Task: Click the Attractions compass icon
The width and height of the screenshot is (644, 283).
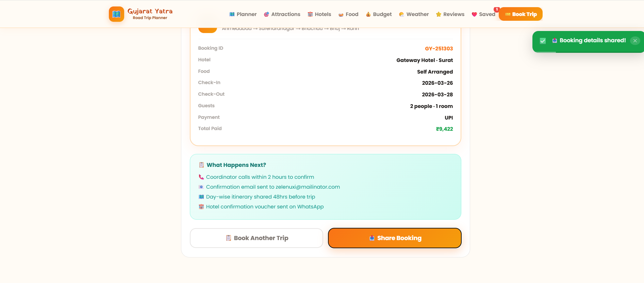Action: click(x=266, y=14)
